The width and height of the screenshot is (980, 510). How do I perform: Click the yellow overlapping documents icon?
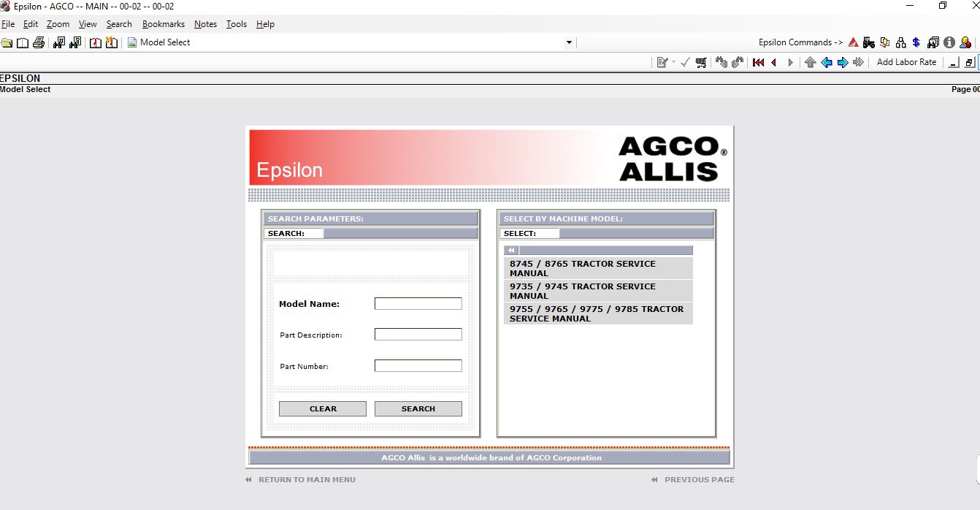tap(885, 42)
